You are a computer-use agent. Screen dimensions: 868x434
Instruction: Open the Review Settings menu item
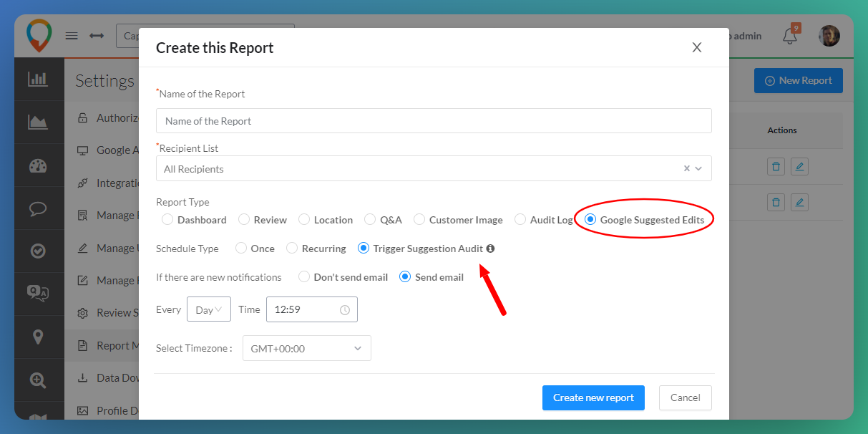pyautogui.click(x=102, y=312)
